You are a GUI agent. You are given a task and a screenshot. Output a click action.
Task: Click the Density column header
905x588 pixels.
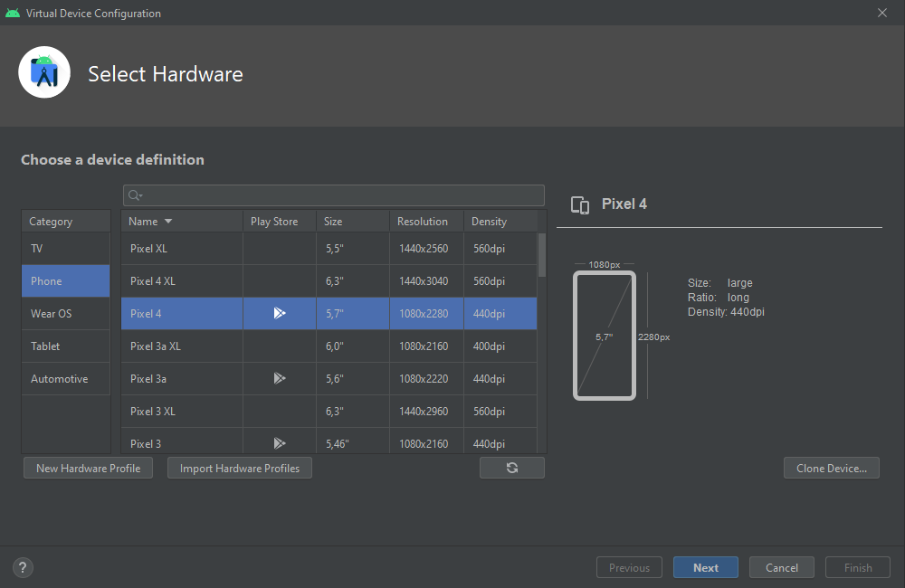(x=500, y=221)
